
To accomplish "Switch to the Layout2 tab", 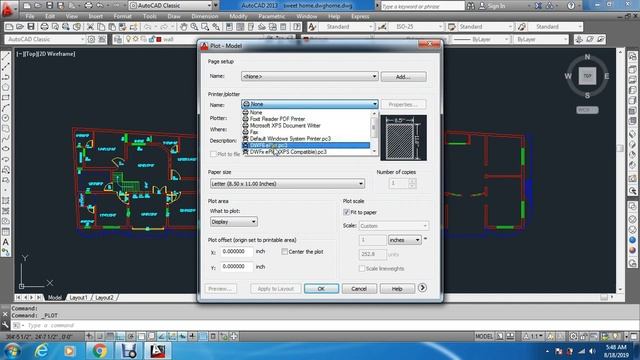I will click(x=104, y=298).
